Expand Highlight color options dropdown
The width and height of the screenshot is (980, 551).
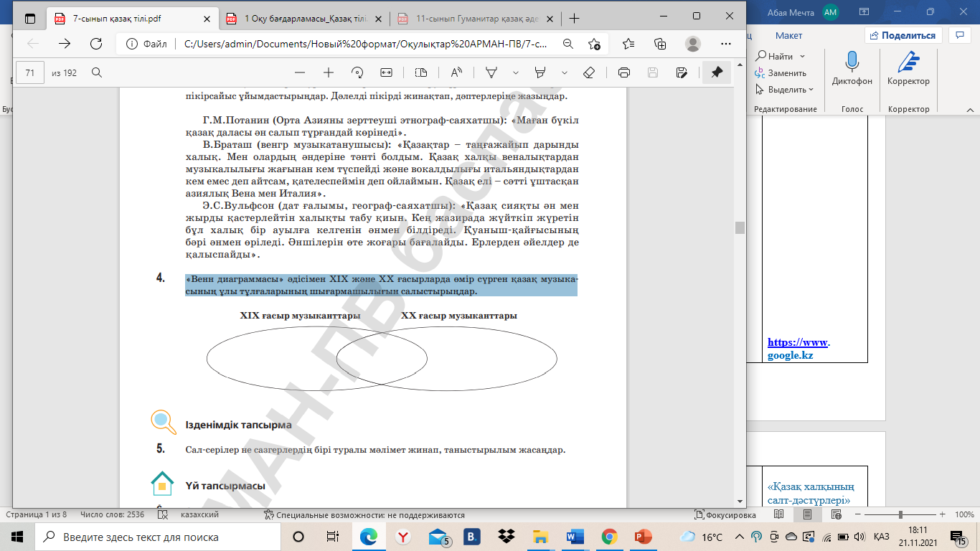coord(565,72)
